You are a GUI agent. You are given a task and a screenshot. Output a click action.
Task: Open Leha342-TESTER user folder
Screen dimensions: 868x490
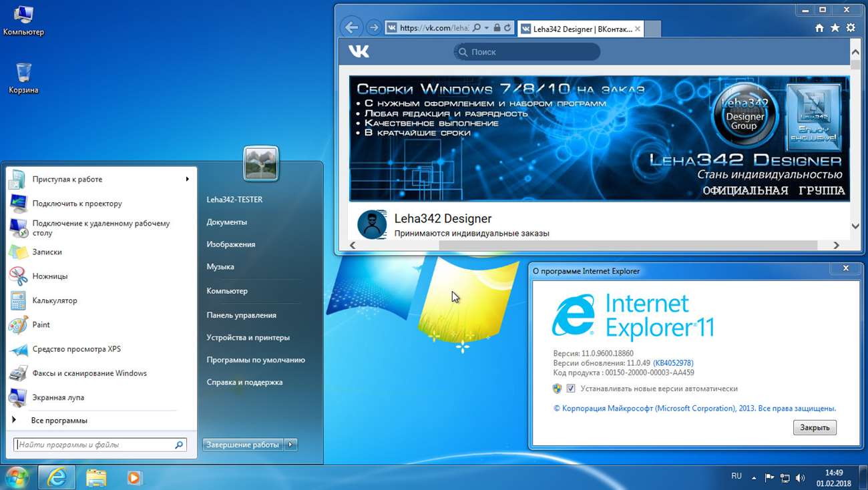point(234,200)
